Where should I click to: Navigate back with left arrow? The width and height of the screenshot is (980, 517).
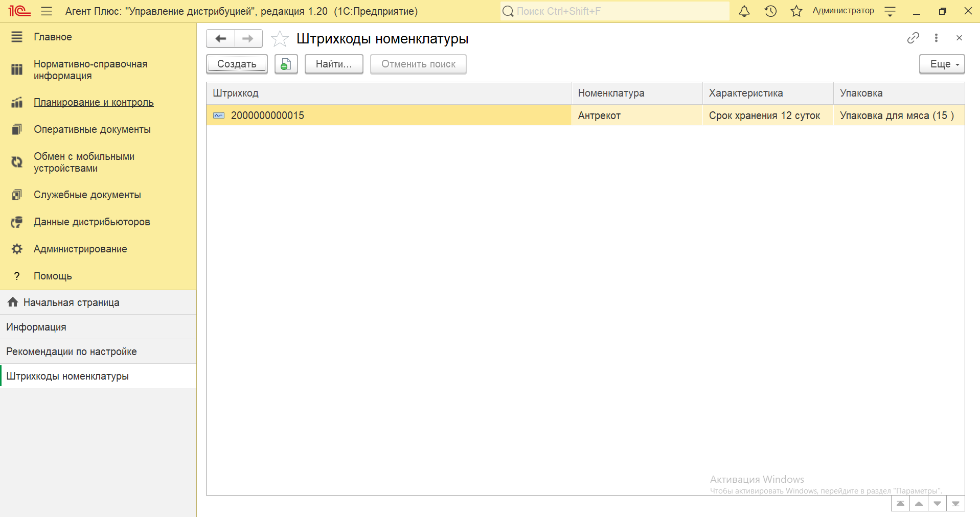[221, 39]
